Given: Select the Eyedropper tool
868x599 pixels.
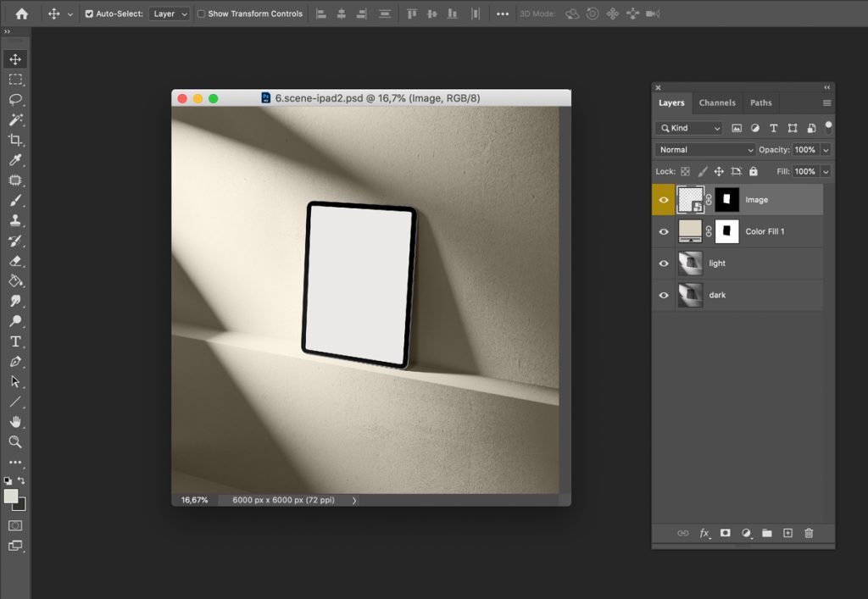Looking at the screenshot, I should [x=15, y=160].
